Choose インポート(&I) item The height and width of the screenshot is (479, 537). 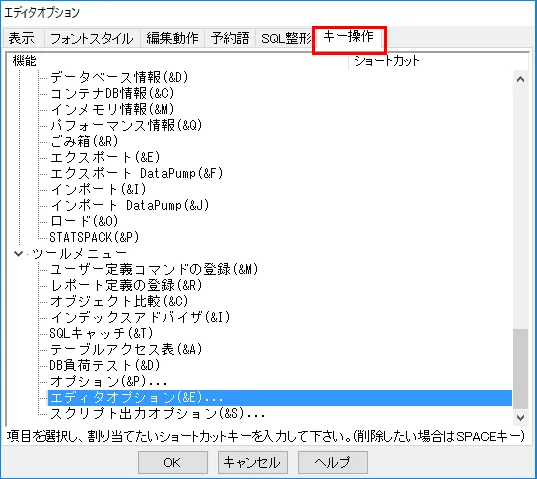click(98, 189)
